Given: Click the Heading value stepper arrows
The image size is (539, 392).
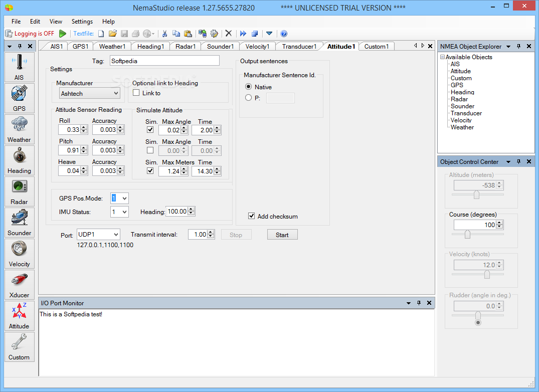Looking at the screenshot, I should point(192,212).
